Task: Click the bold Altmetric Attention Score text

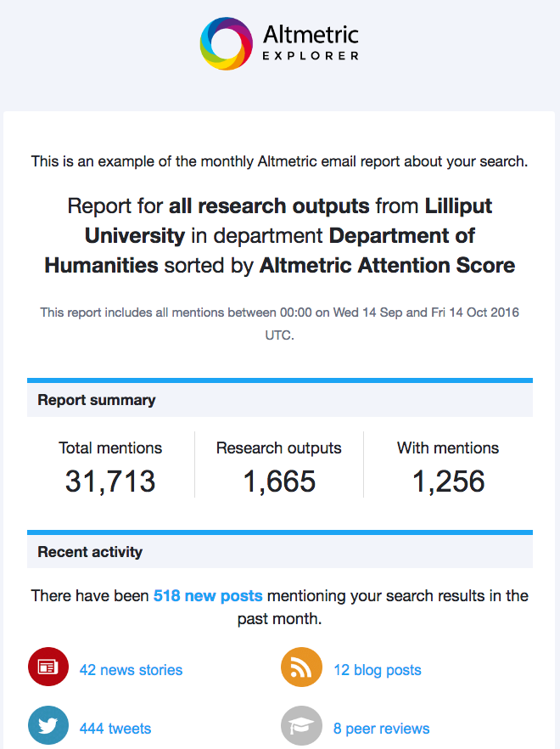Action: click(x=387, y=266)
